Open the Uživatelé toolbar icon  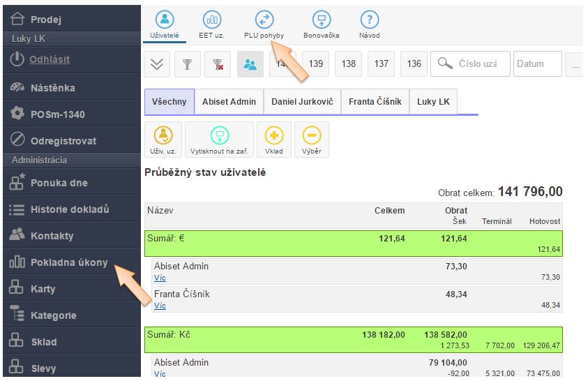(x=165, y=20)
